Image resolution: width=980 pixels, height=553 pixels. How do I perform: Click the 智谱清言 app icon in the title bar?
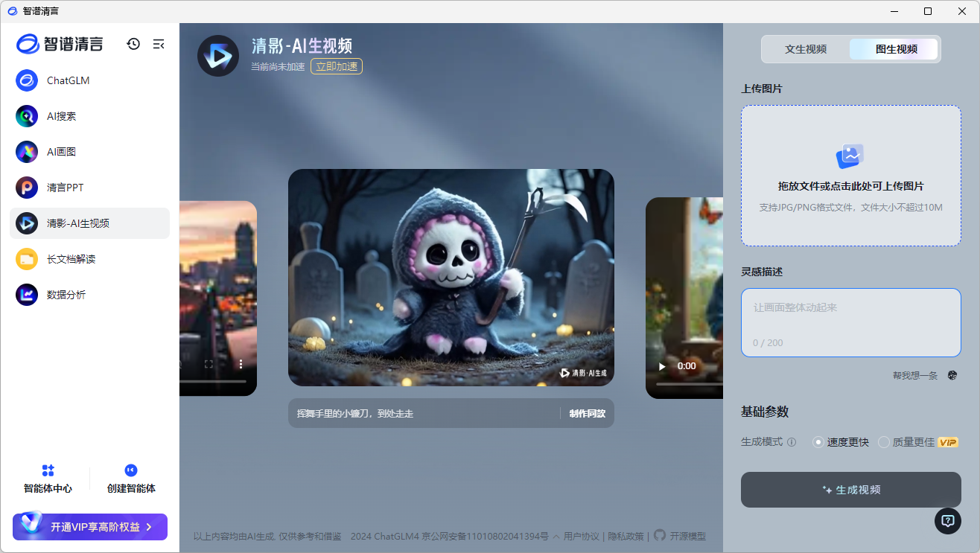[x=12, y=11]
